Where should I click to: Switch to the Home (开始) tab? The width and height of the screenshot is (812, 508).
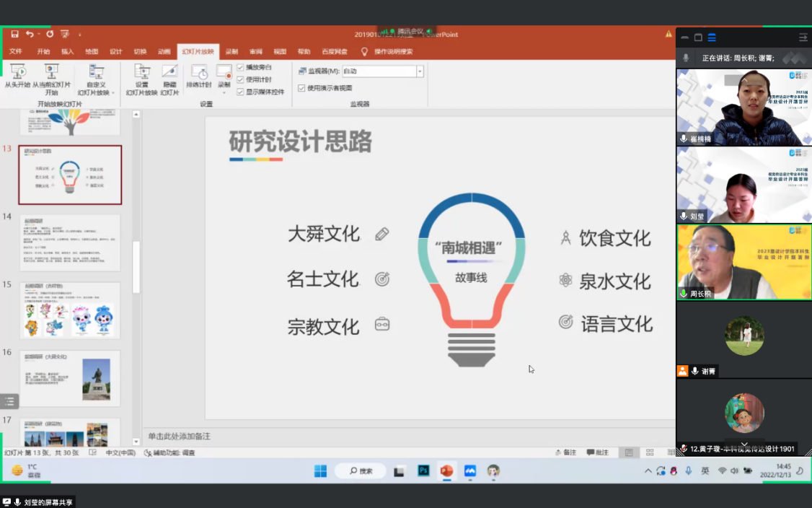pyautogui.click(x=43, y=51)
